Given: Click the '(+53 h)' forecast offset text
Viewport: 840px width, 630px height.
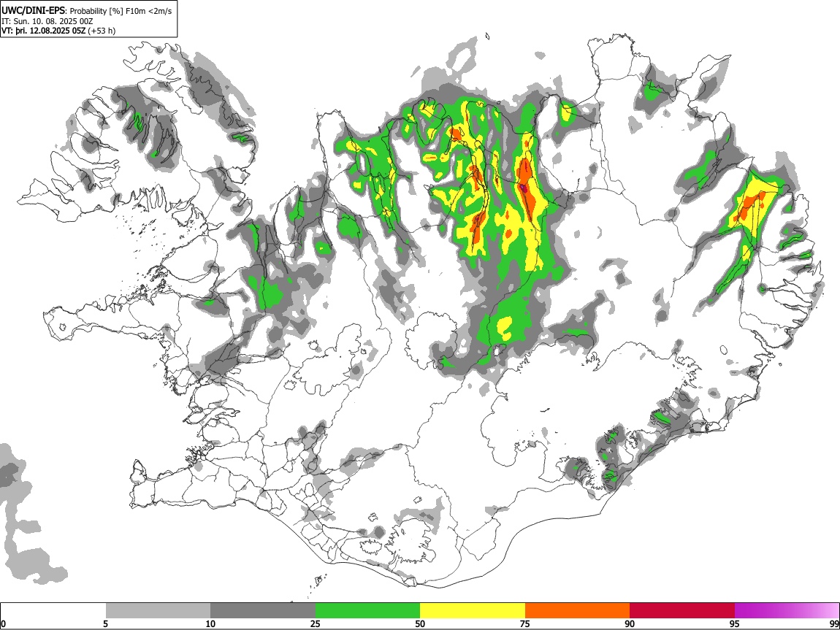Looking at the screenshot, I should 102,31.
